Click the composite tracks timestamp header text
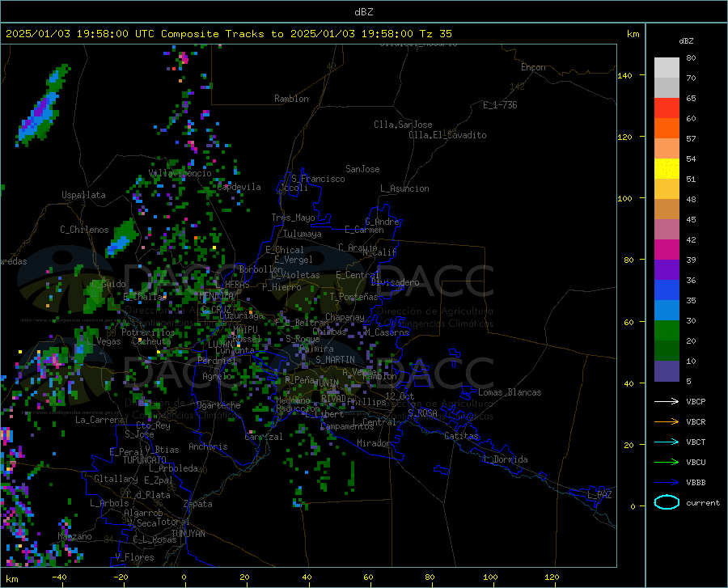728x588 pixels. (x=228, y=34)
